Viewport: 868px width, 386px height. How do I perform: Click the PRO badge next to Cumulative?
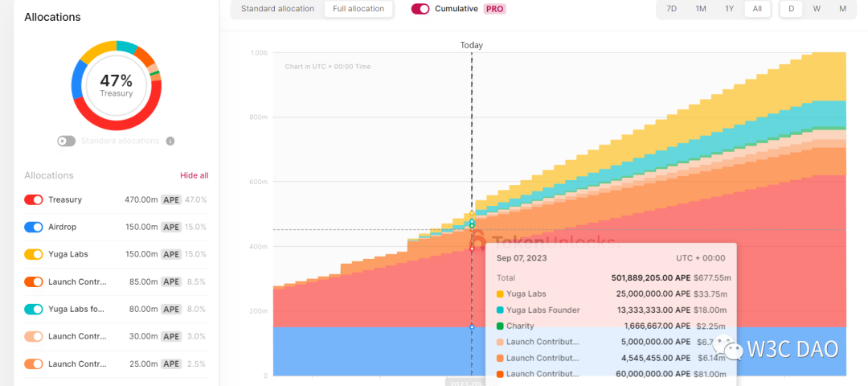click(x=494, y=9)
